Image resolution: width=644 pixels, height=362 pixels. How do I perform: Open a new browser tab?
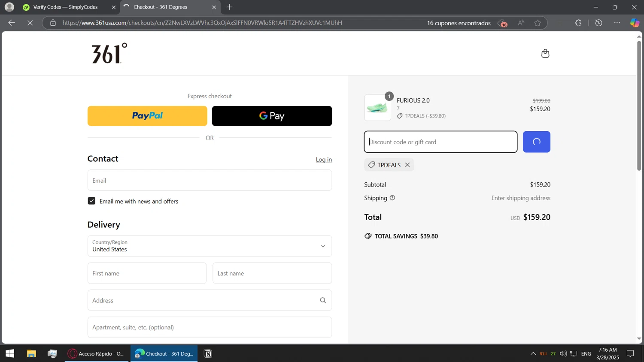229,7
